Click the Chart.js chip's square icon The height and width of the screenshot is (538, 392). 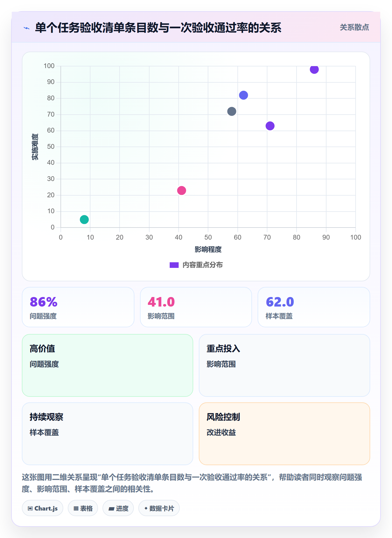coord(30,509)
